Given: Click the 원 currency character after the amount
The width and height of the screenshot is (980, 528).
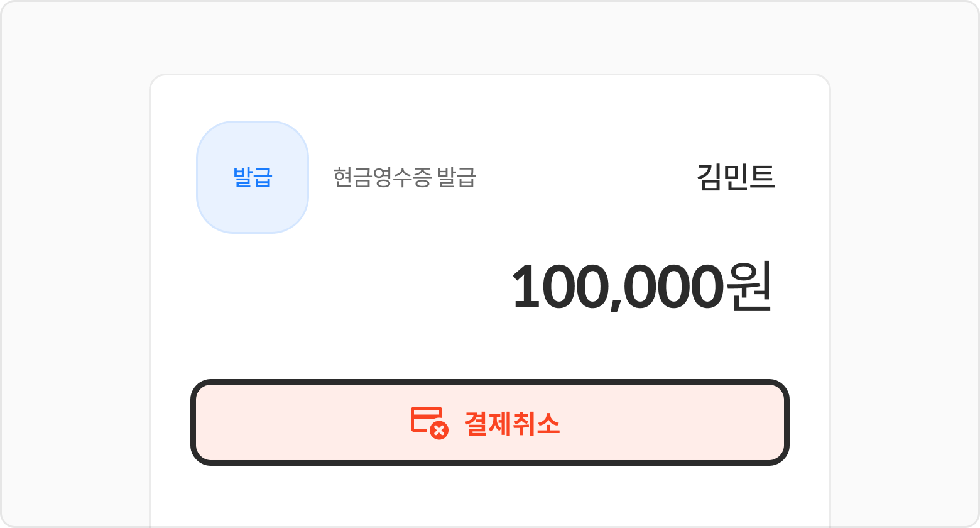Looking at the screenshot, I should tap(747, 287).
